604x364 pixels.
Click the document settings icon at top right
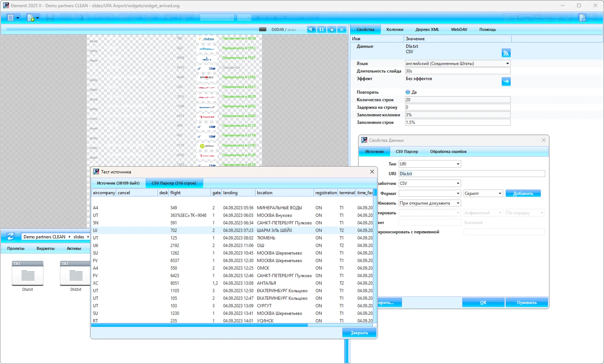click(x=582, y=18)
